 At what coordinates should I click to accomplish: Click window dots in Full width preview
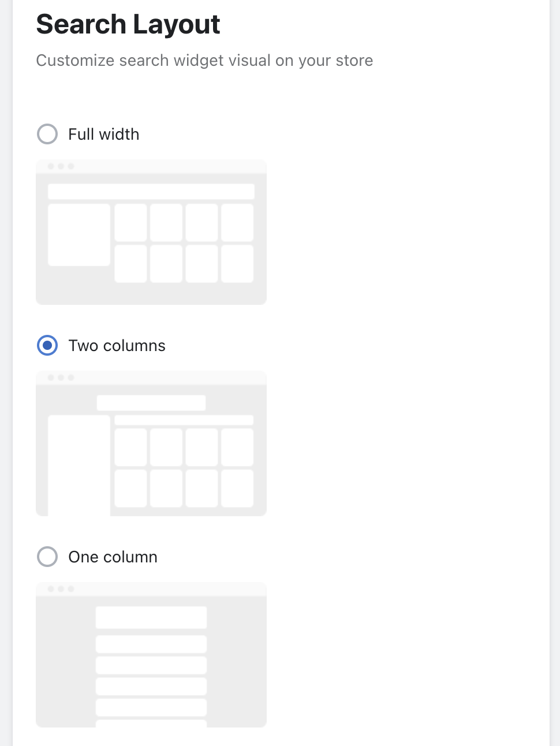click(61, 166)
